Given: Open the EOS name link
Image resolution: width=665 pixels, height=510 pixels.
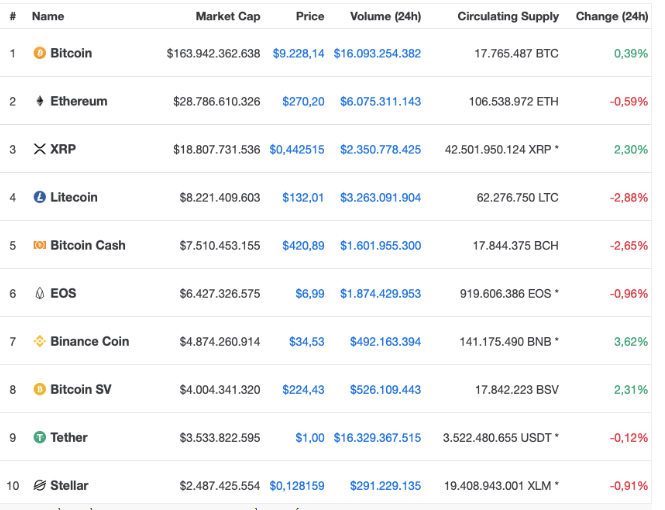Looking at the screenshot, I should click(x=63, y=293).
